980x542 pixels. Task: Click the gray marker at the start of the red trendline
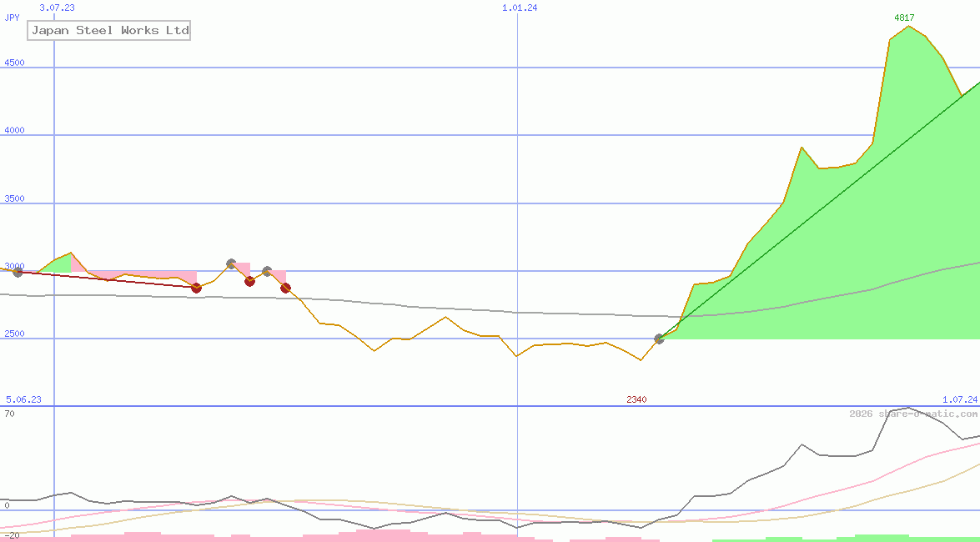18,272
